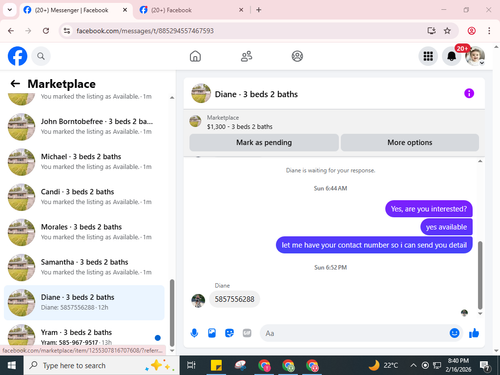Click the 'Yes, are you interested?' message bubble
The width and height of the screenshot is (500, 375).
click(x=429, y=209)
